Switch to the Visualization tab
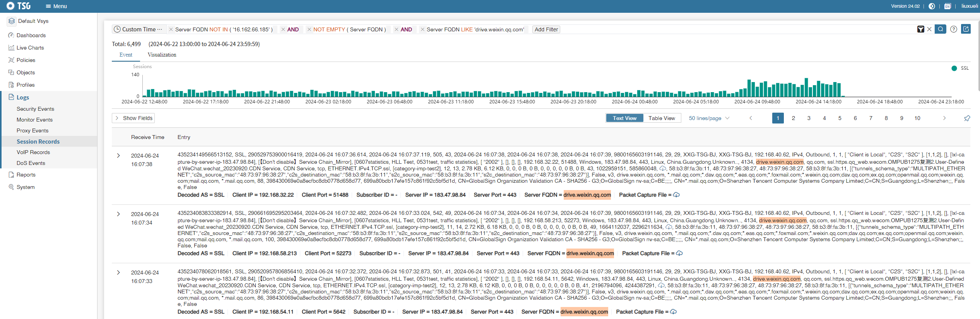Screen dimensions: 980x319 162,55
